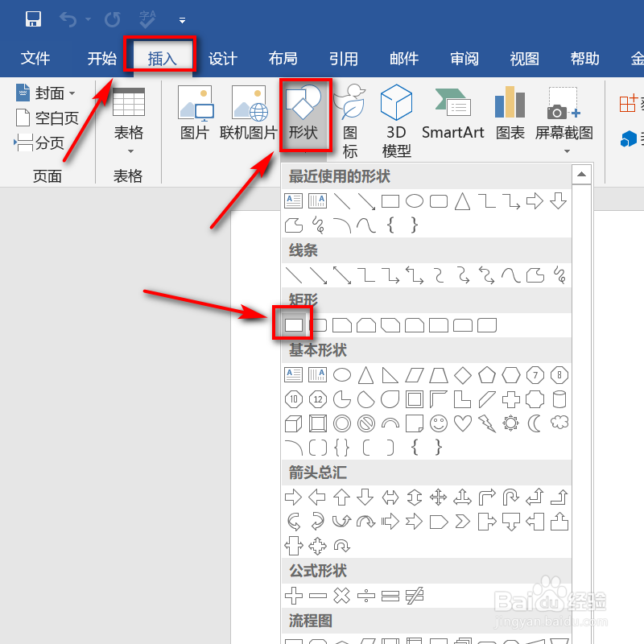Click the 3D 模型 button
644x644 pixels.
[x=396, y=122]
